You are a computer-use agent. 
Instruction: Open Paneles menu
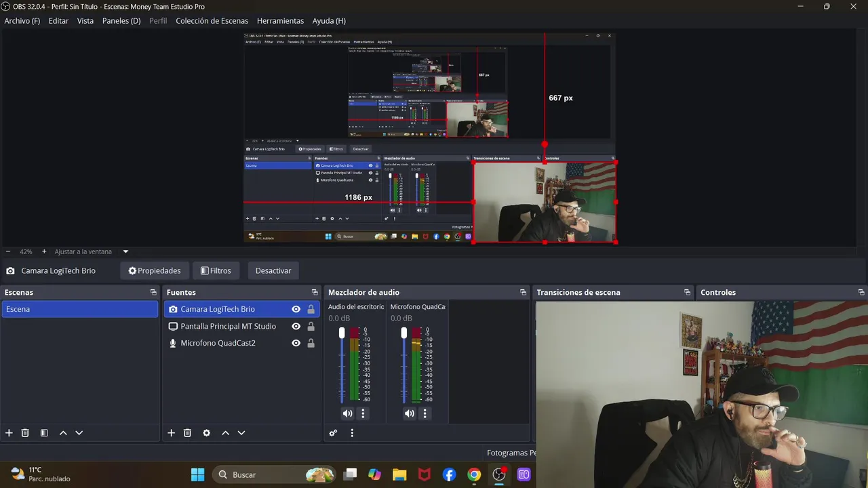coord(121,21)
